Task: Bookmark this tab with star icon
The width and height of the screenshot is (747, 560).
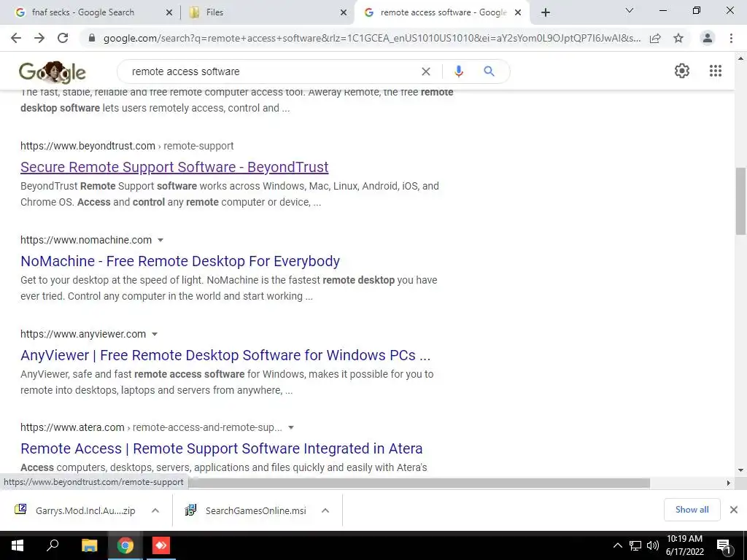Action: (678, 38)
